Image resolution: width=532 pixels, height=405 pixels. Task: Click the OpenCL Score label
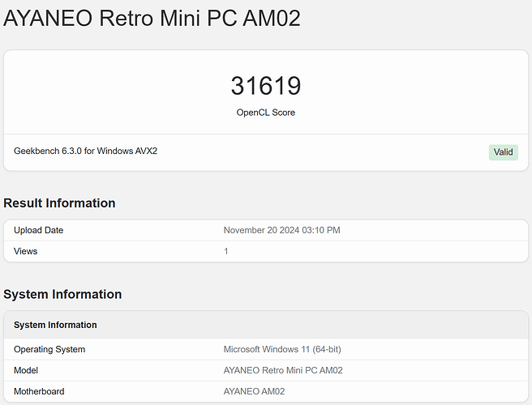coord(265,113)
